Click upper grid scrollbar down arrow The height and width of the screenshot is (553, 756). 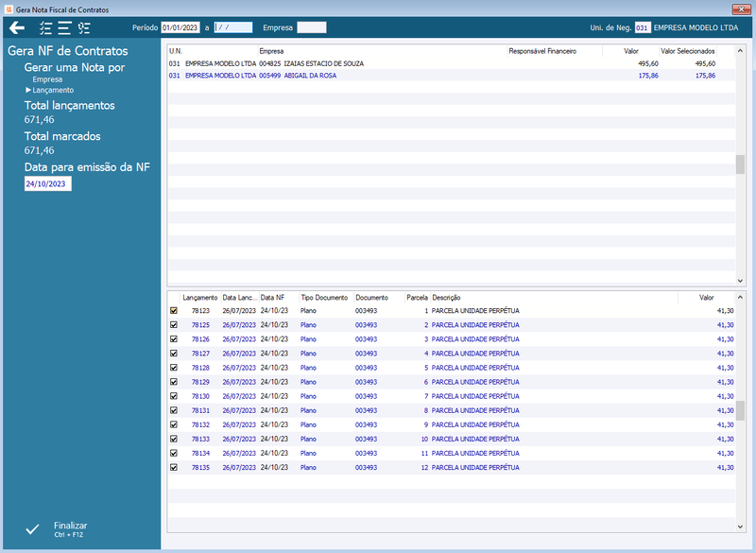point(740,280)
